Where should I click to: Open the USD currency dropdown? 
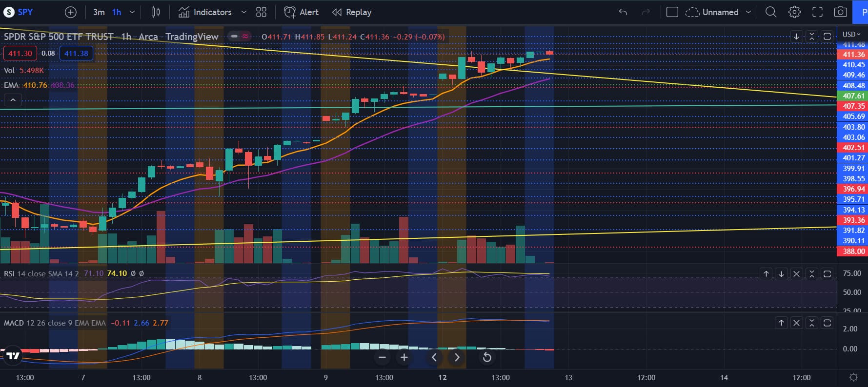coord(852,35)
